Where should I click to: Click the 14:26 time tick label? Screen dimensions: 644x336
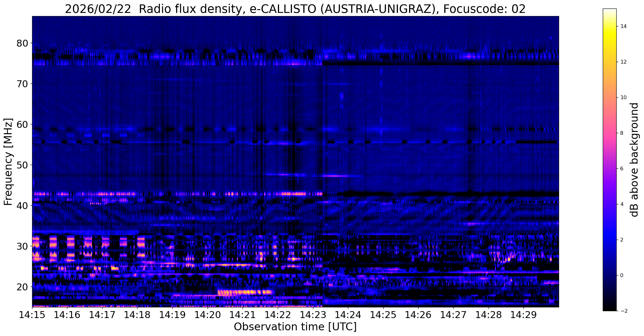(418, 315)
